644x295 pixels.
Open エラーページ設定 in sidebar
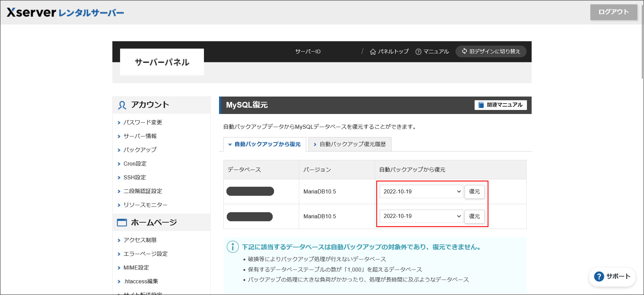click(x=145, y=254)
